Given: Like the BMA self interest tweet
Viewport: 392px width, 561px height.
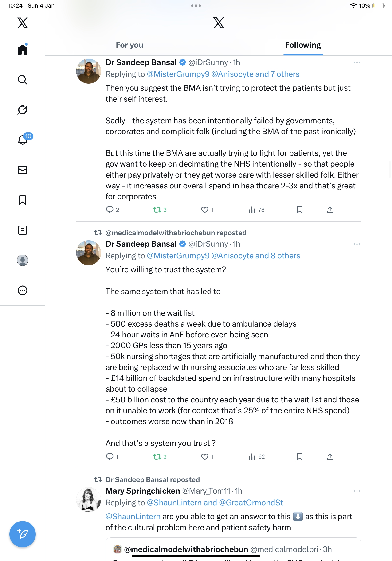Looking at the screenshot, I should click(204, 210).
